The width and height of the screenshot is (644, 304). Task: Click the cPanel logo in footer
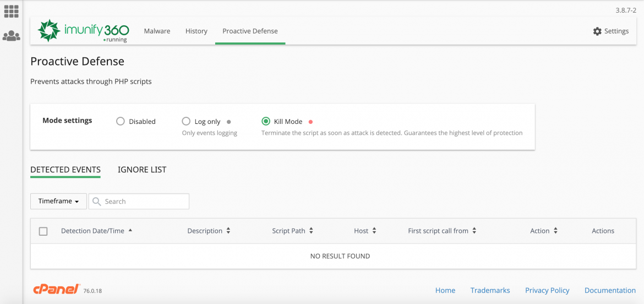[55, 290]
